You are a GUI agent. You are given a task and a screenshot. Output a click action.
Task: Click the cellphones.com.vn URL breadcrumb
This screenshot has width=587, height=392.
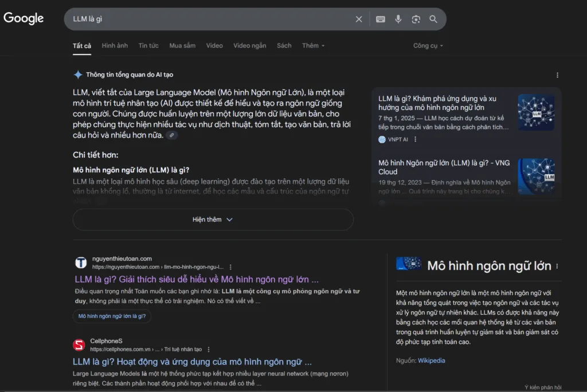(146, 350)
